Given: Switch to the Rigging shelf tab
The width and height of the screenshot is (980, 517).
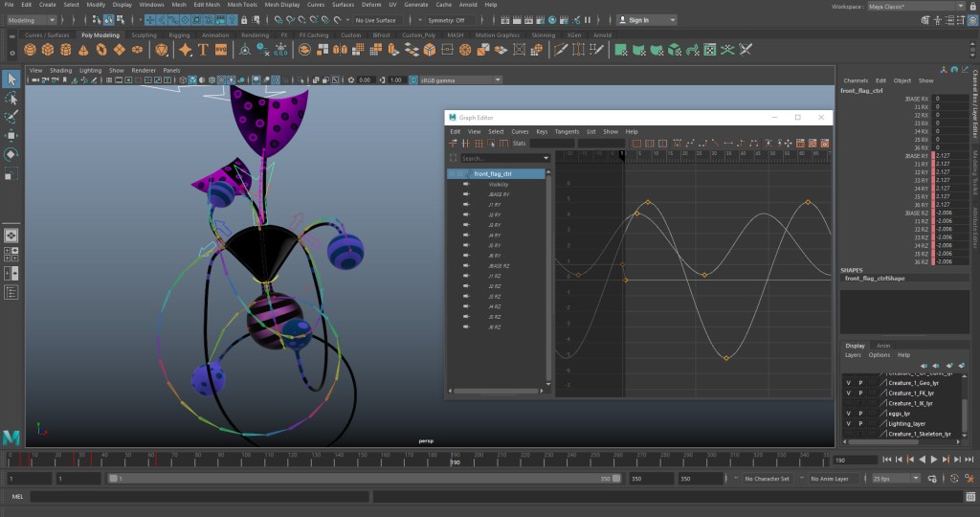Looking at the screenshot, I should (180, 35).
